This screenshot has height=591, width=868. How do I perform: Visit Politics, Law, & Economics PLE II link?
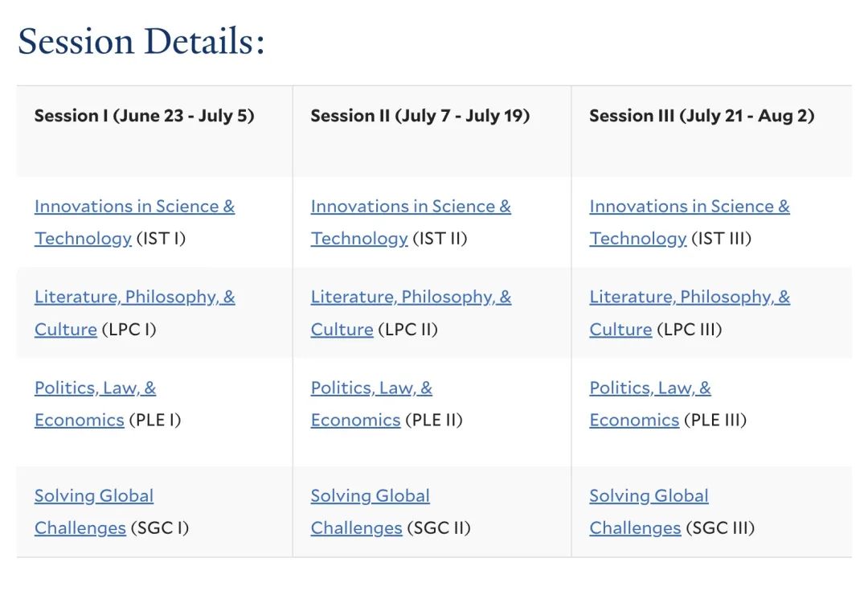coord(371,404)
